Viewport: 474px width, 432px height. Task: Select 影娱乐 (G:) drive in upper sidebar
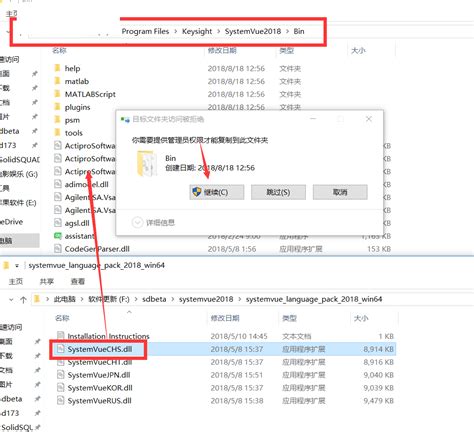pos(19,174)
